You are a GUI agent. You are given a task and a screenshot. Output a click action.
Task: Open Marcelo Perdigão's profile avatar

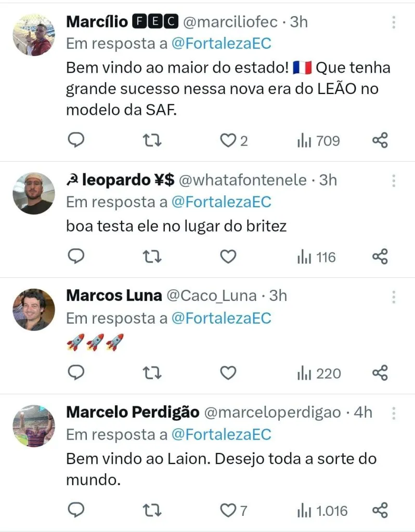tap(33, 426)
